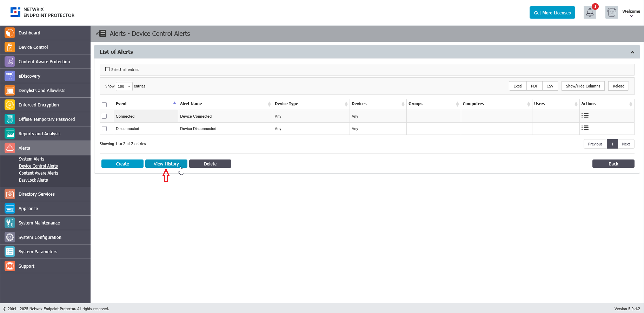Check the table header select-all checkbox
This screenshot has height=313, width=644.
pyautogui.click(x=104, y=104)
